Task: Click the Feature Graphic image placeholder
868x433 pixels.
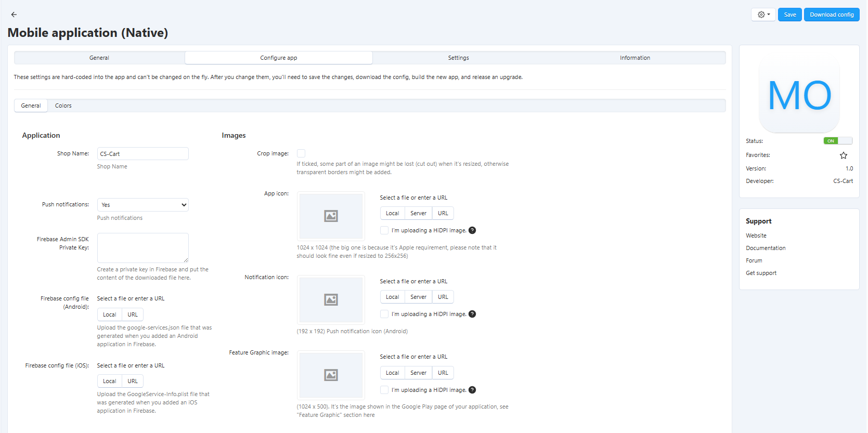Action: [331, 375]
